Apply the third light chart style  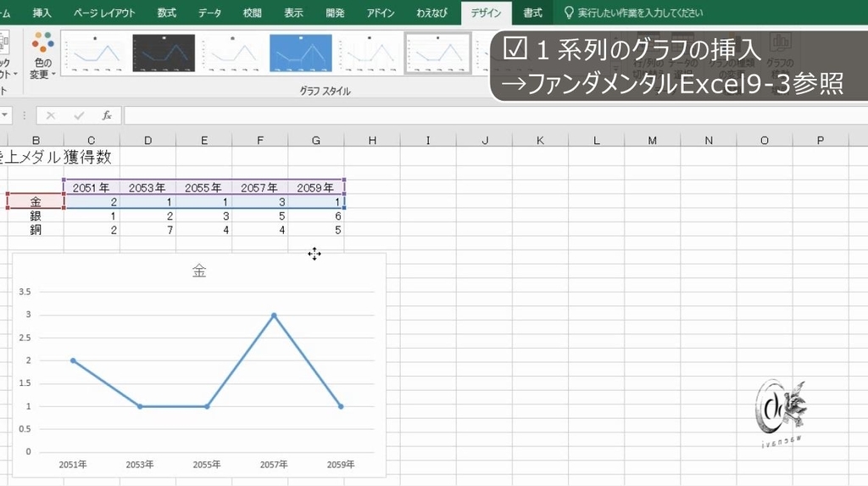click(x=232, y=53)
